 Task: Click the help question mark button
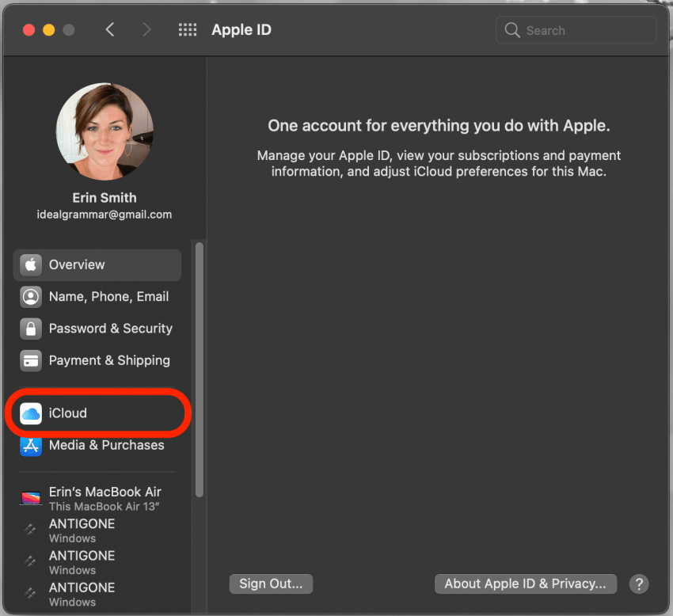pyautogui.click(x=639, y=584)
